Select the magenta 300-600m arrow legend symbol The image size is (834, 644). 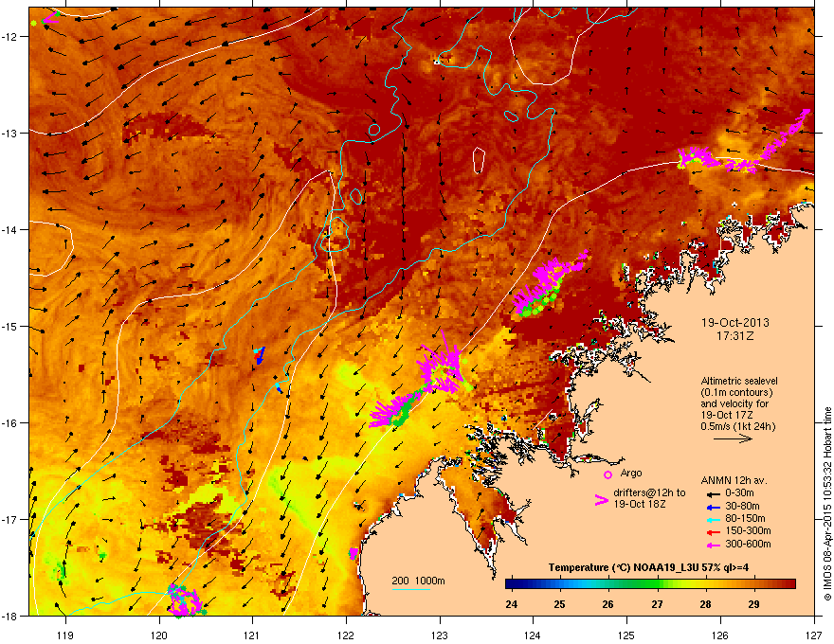pyautogui.click(x=713, y=545)
